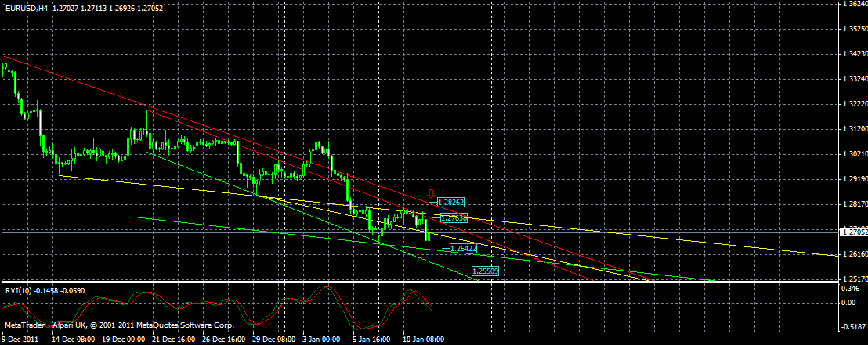The width and height of the screenshot is (868, 345).
Task: Click the 29 Dec 08:00 date label
Action: 273,339
